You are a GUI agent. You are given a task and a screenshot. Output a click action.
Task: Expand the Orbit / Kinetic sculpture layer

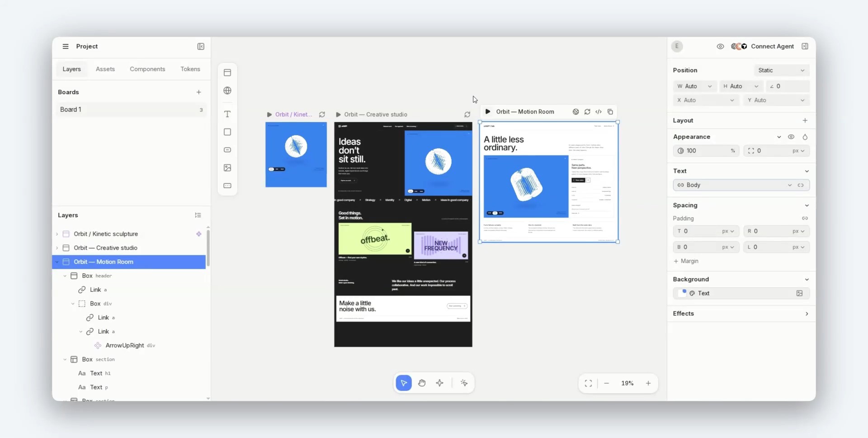click(57, 234)
